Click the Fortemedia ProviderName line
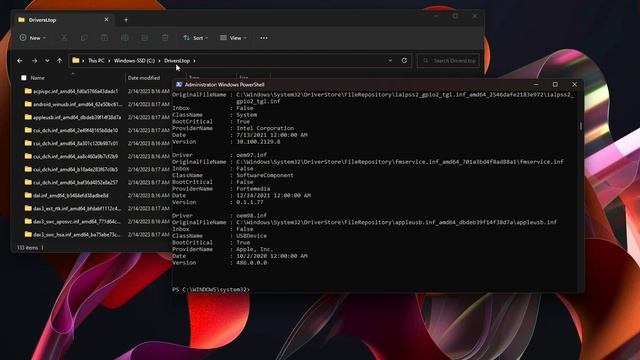640x360 pixels. pos(221,189)
